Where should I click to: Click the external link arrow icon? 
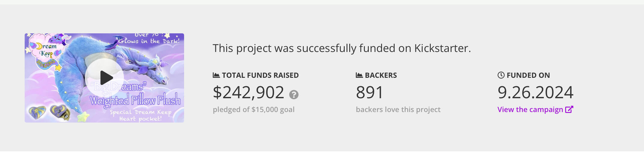pyautogui.click(x=569, y=109)
